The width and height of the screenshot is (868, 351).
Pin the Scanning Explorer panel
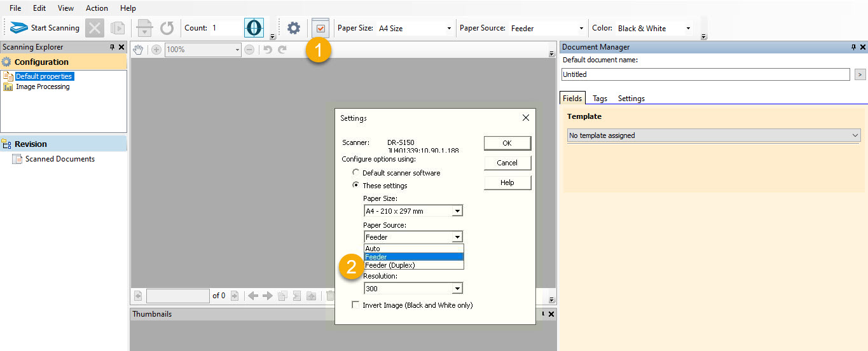click(x=113, y=47)
